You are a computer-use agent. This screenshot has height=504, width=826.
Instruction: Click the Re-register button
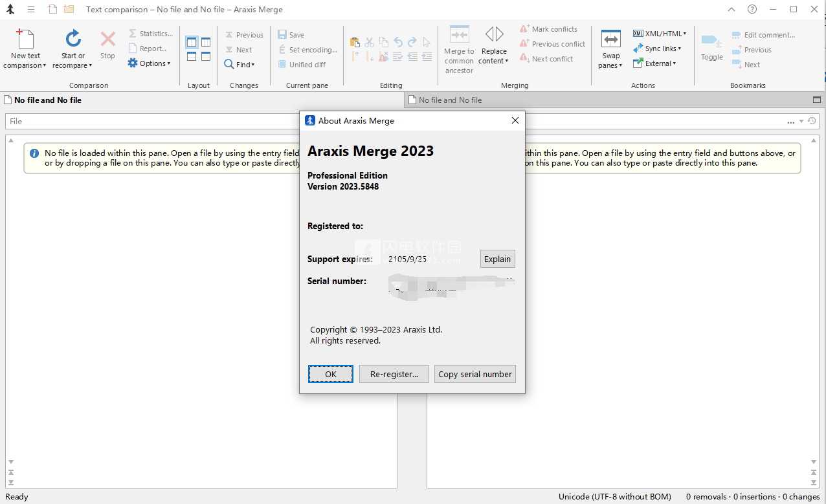[394, 374]
